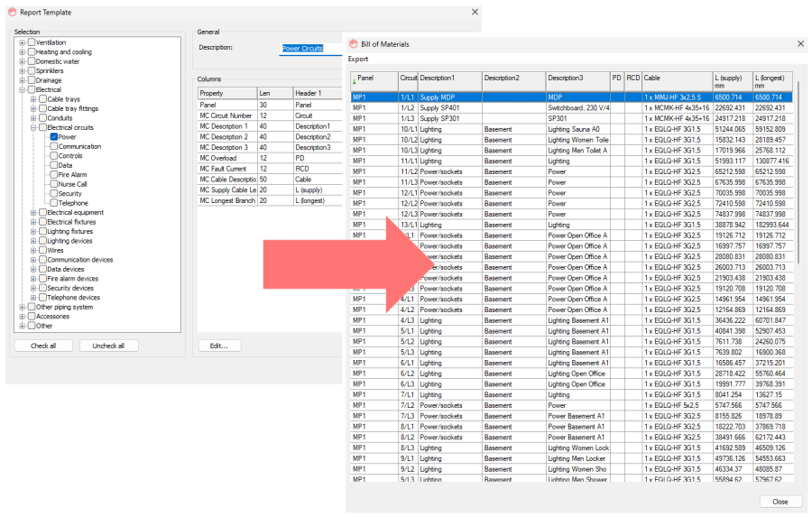Collapse the Electrical tree node

(x=23, y=89)
